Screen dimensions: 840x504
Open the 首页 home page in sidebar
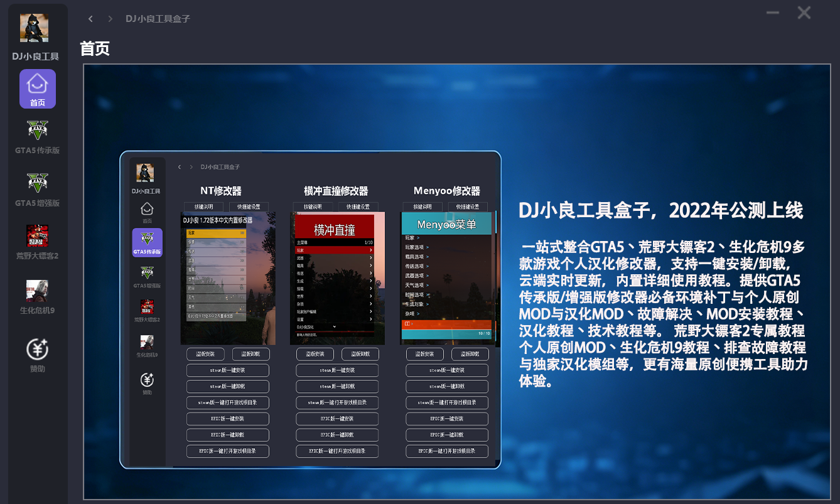coord(38,88)
